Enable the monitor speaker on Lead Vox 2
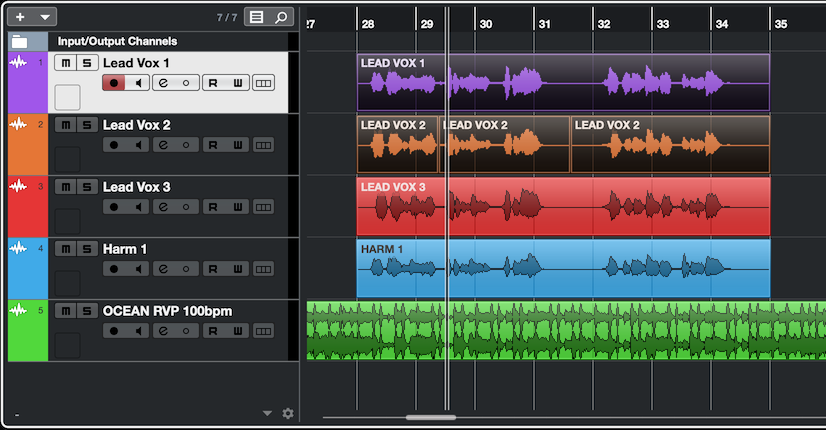This screenshot has height=430, width=826. pyautogui.click(x=138, y=145)
